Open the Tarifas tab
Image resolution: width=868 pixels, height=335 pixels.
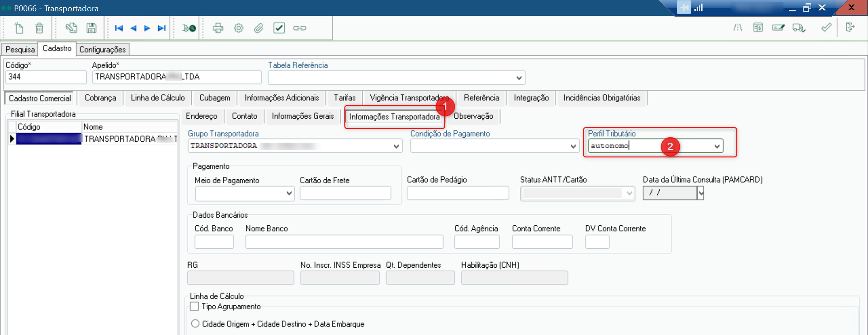(x=344, y=98)
